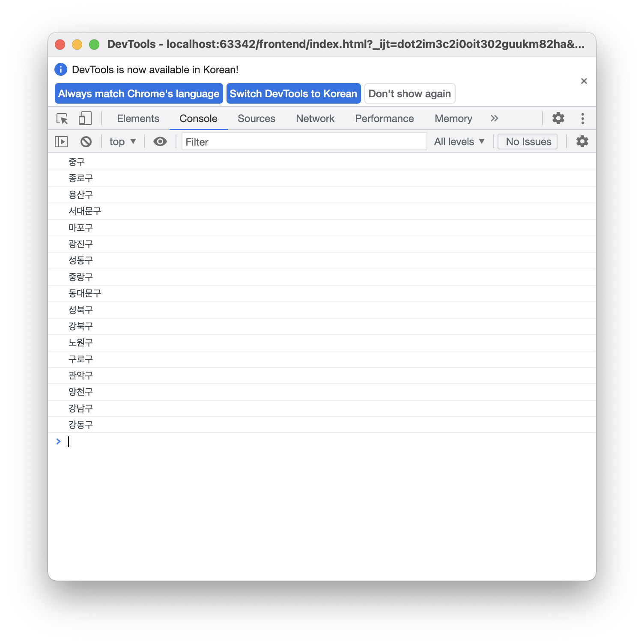Minimize the window with the yellow button
Viewport: 644px width, 644px height.
point(77,45)
